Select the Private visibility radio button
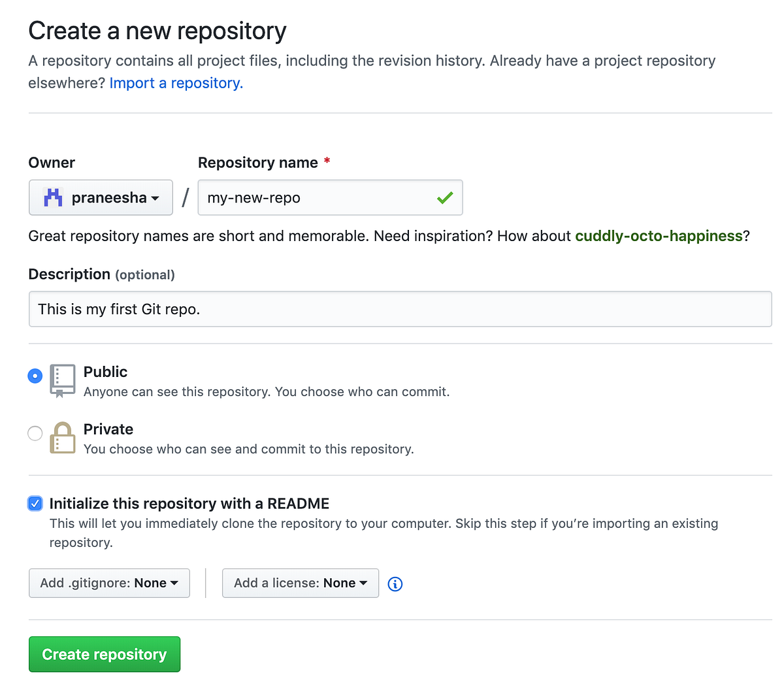The image size is (784, 686). point(35,433)
